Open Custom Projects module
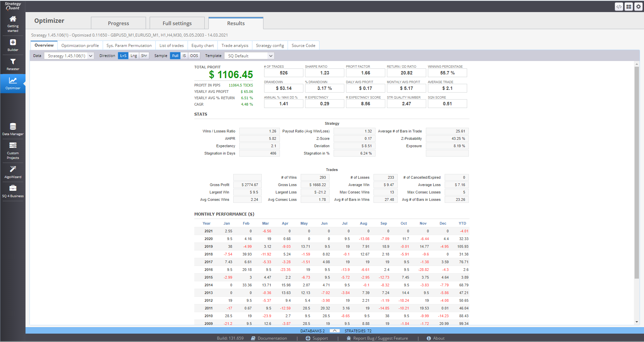Screen dimensions: 644x342 coord(13,151)
